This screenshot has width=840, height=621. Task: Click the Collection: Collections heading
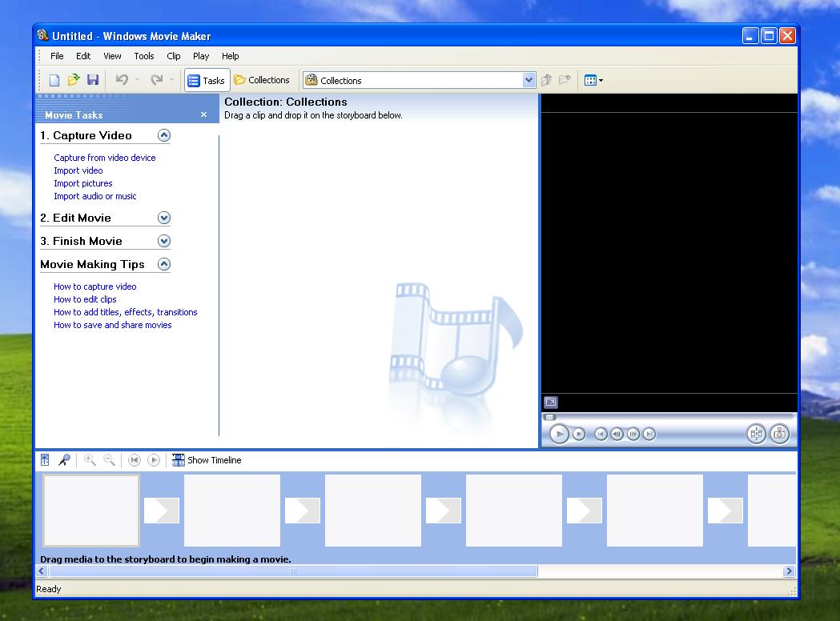point(286,102)
